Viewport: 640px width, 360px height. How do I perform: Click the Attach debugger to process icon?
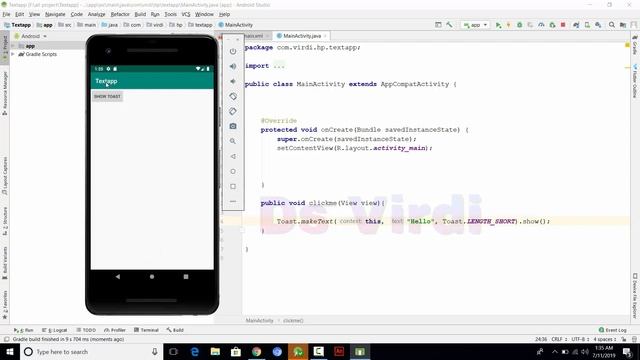(x=552, y=25)
